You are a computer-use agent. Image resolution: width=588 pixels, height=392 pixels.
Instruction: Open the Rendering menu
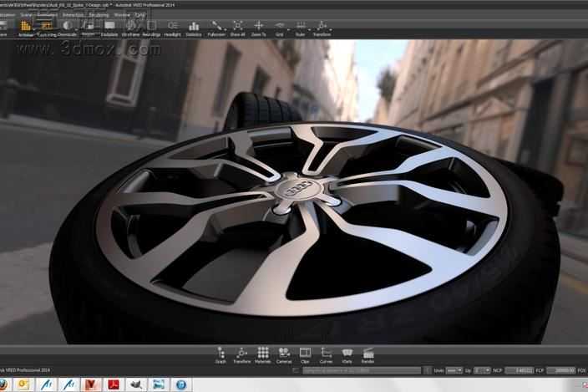[99, 15]
